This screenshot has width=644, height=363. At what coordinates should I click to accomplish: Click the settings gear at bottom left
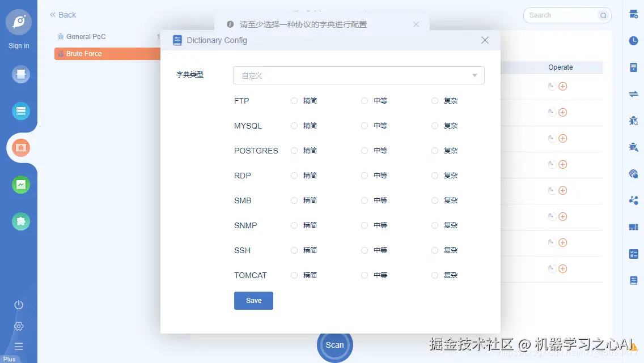[19, 326]
